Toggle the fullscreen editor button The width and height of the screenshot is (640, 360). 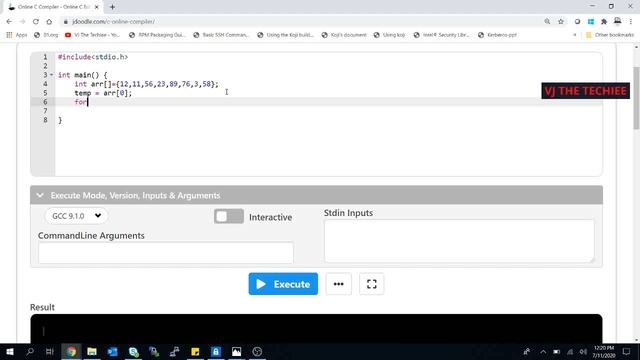(371, 284)
